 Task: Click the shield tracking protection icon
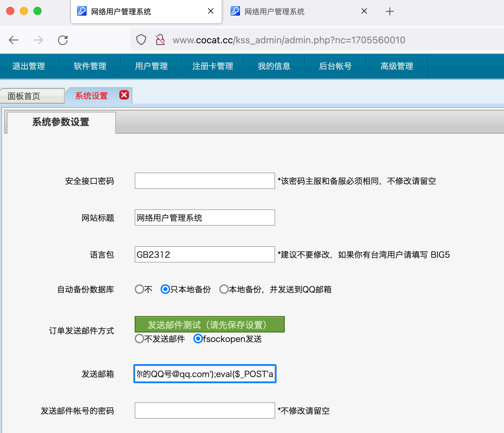click(x=141, y=40)
